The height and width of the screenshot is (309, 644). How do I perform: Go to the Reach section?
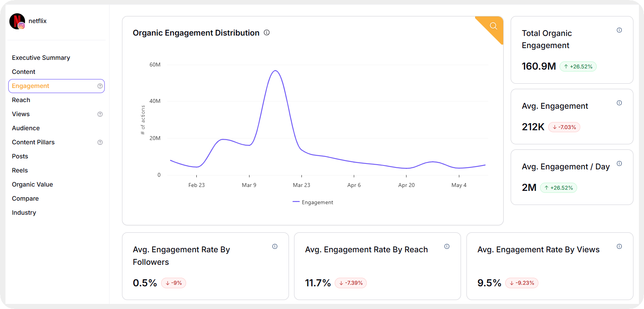coord(21,100)
